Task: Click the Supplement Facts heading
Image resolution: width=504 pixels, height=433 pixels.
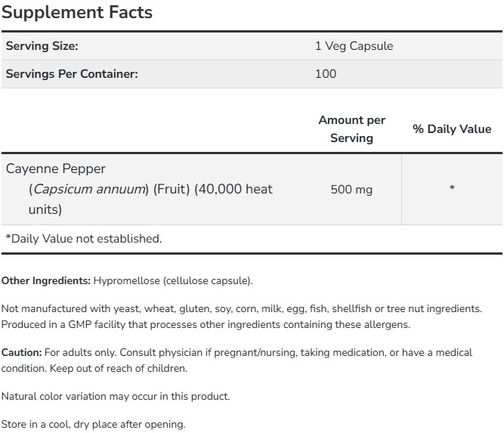Action: [77, 13]
